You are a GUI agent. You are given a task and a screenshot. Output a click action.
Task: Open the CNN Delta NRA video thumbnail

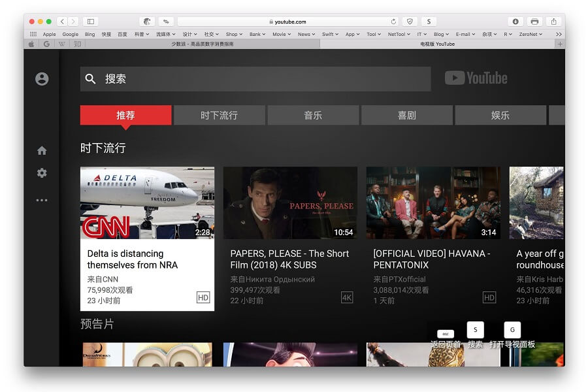point(148,203)
